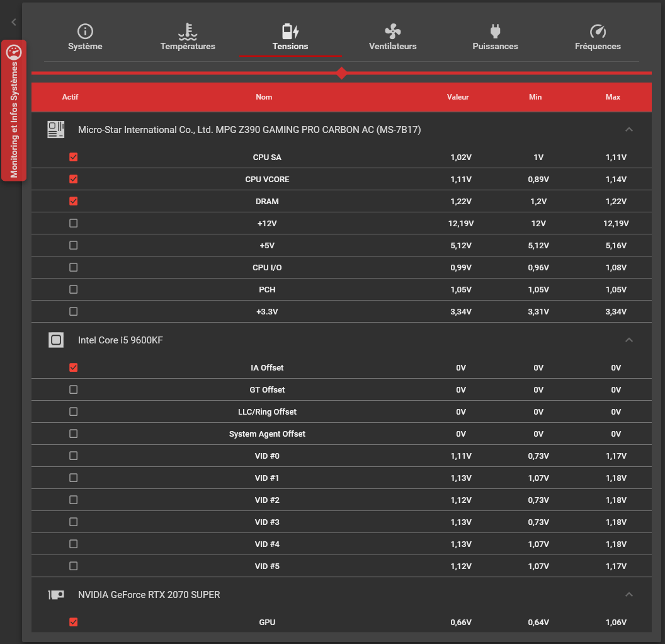Collapse the Micro-Star MPG Z390 motherboard section
This screenshot has height=644, width=665.
629,129
